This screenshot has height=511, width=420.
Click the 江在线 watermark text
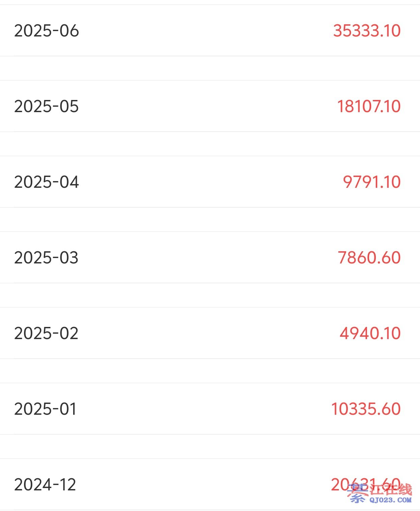coord(391,490)
